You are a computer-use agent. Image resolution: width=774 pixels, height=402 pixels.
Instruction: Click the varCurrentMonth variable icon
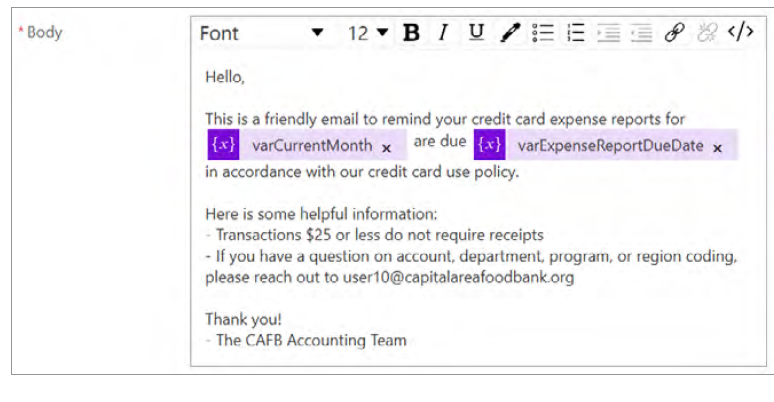[223, 144]
